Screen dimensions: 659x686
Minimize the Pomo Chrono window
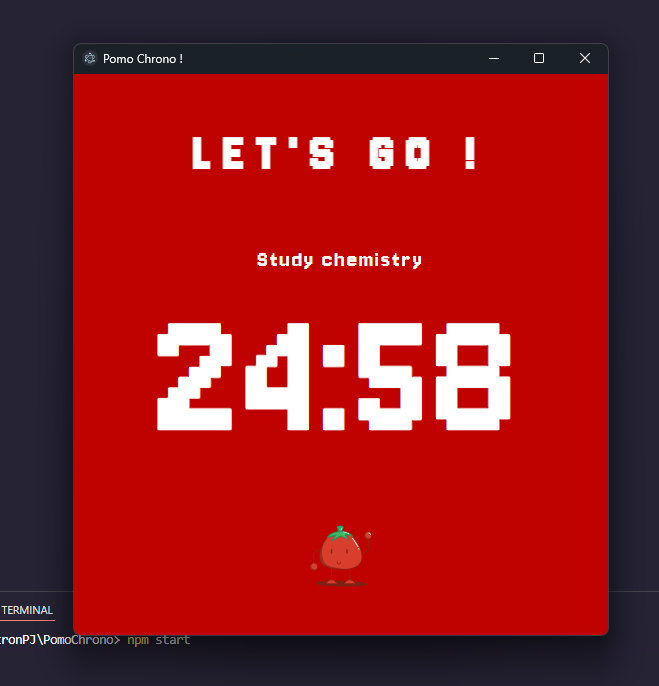pyautogui.click(x=494, y=59)
